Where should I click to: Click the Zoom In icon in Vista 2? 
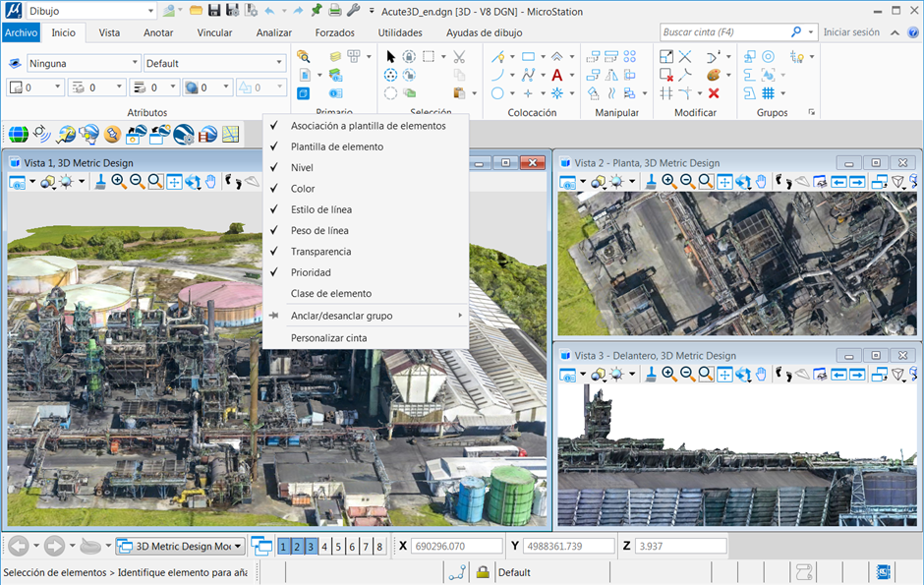click(668, 182)
